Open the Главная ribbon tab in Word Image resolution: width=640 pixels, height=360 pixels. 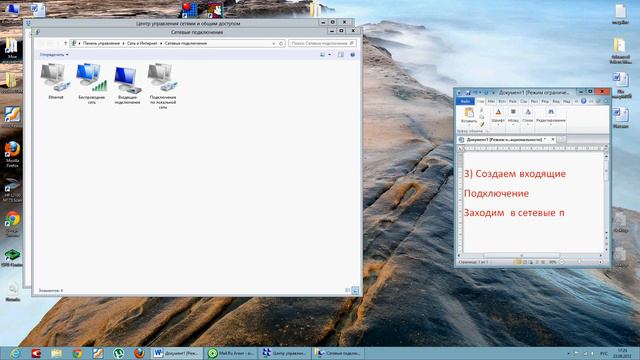coord(480,101)
